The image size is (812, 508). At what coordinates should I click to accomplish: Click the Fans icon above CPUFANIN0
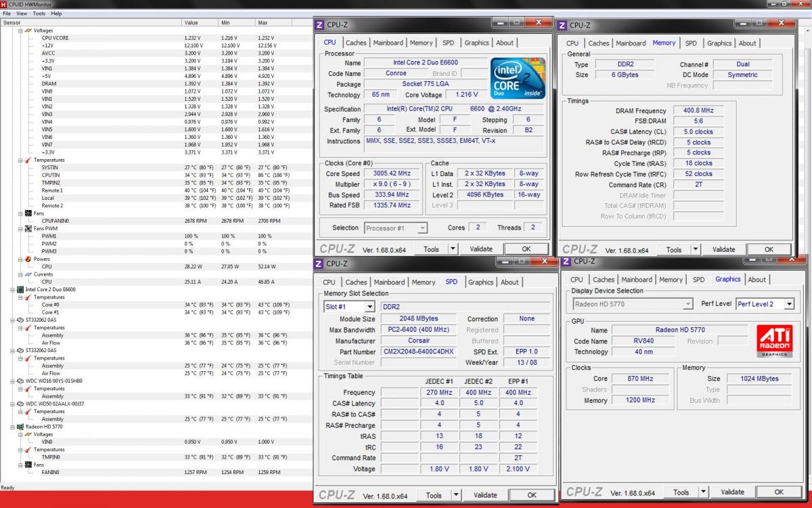(x=28, y=213)
